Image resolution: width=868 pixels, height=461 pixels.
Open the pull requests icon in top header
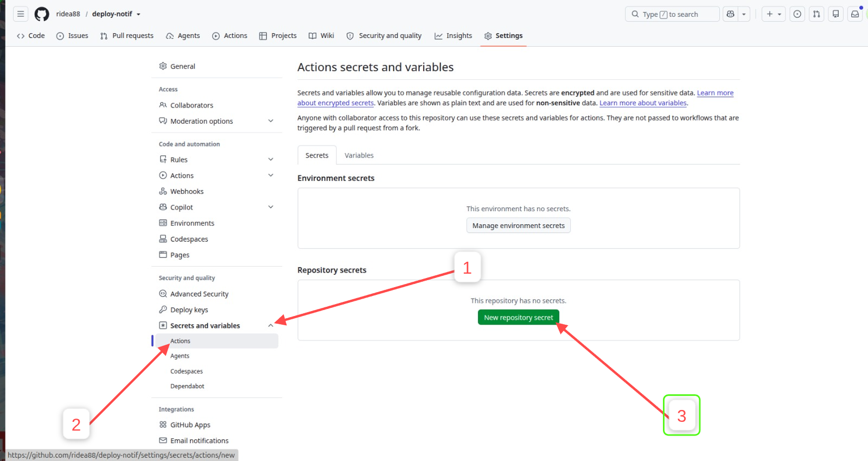(x=816, y=14)
